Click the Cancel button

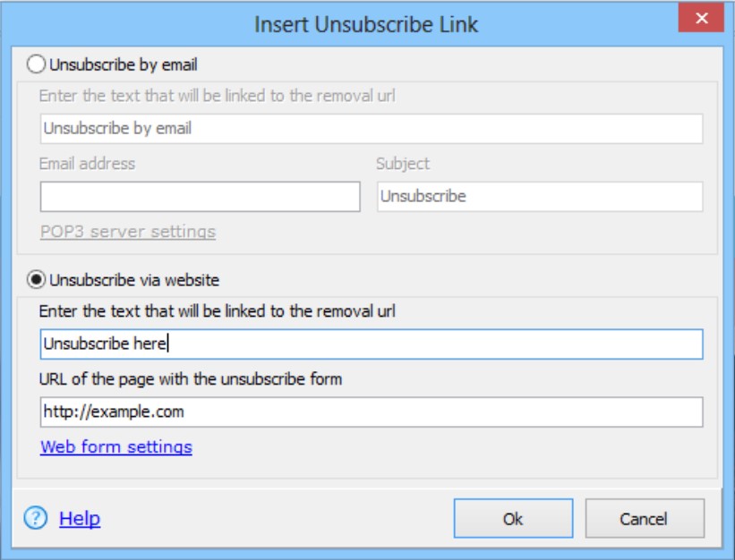point(645,518)
